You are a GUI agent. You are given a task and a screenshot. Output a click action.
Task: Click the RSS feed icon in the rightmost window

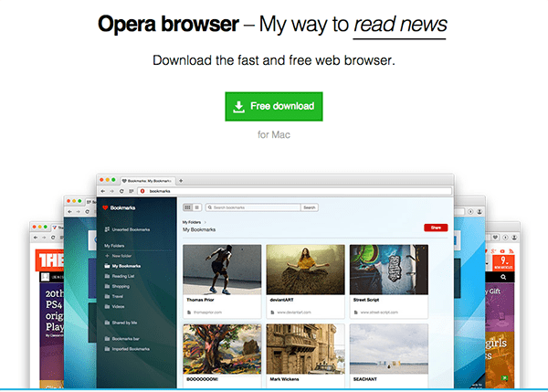tap(511, 251)
